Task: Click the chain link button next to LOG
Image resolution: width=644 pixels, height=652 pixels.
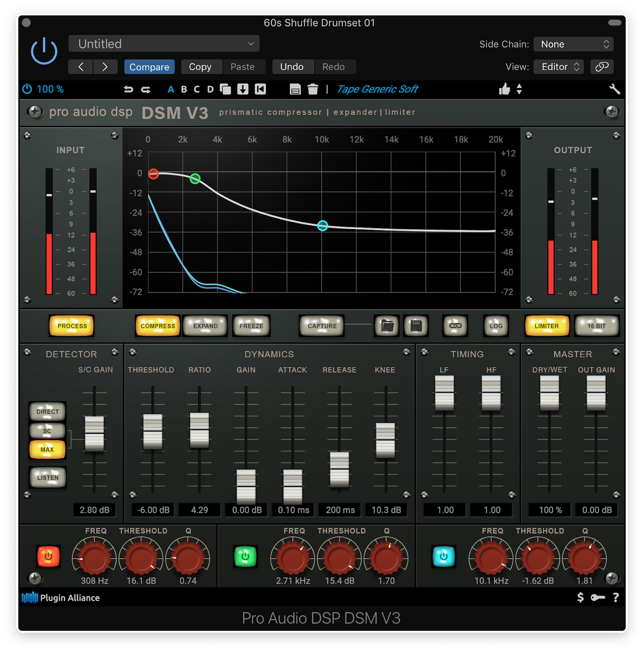Action: (x=455, y=326)
